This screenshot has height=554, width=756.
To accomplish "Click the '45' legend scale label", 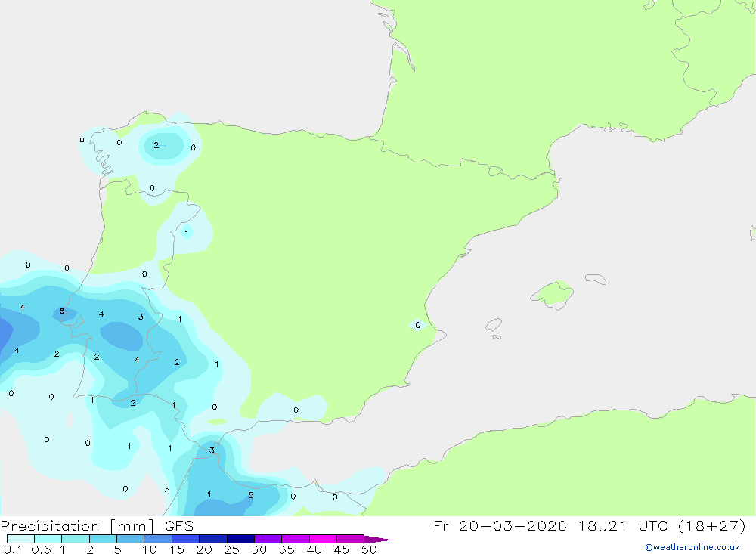I will 342,549.
